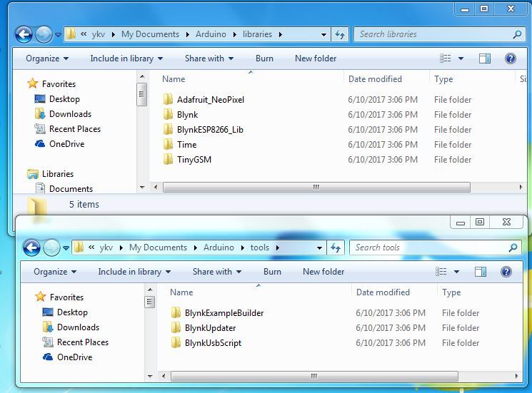This screenshot has height=393, width=532.
Task: Open view options arrow in tools window
Action: tap(457, 272)
